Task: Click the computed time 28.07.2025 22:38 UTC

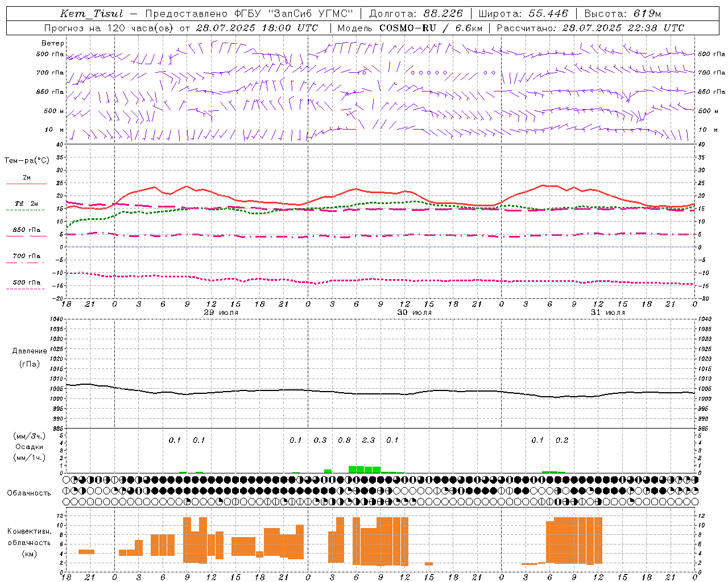Action: click(x=623, y=28)
